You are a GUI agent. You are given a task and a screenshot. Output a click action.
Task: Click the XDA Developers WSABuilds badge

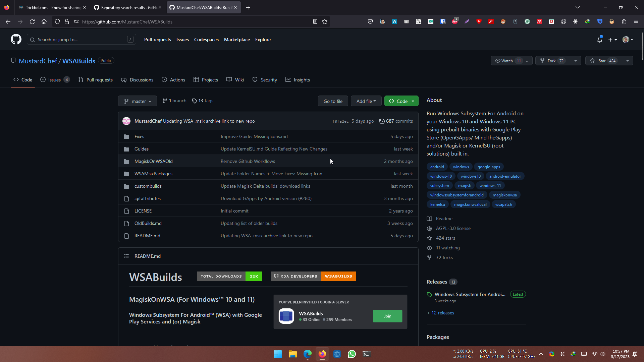(x=313, y=277)
